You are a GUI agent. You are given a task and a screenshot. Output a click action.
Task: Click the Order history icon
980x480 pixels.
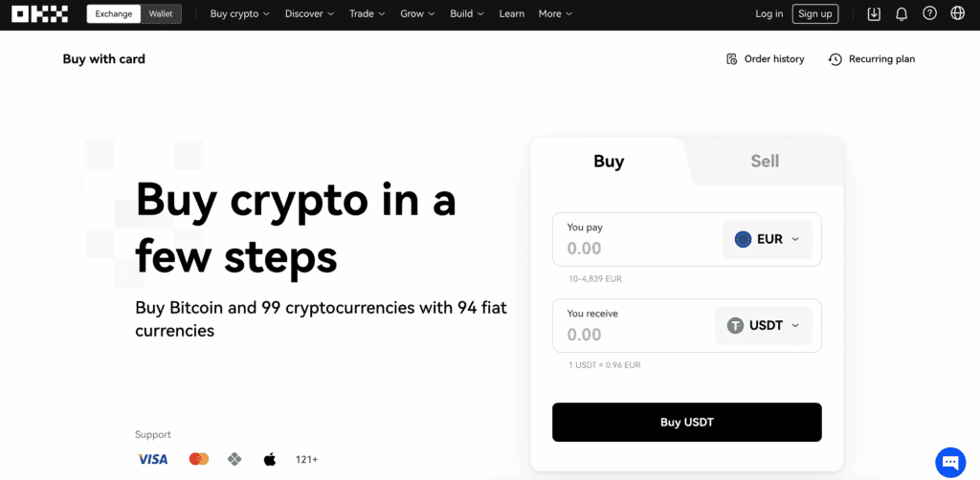(732, 59)
